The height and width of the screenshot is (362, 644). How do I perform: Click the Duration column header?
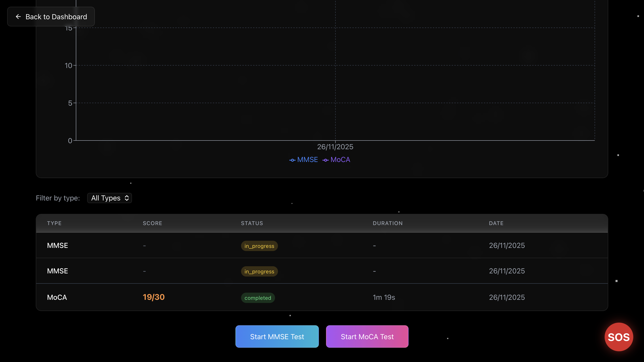[x=388, y=223]
